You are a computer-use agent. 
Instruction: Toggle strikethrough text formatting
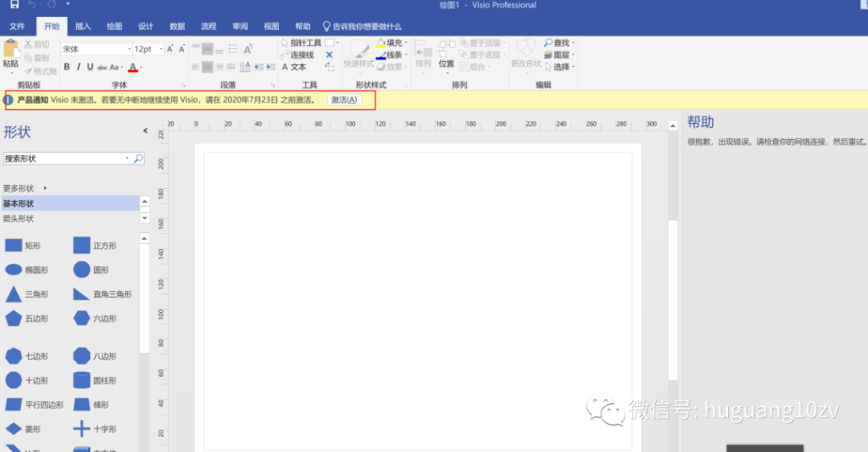pos(102,67)
